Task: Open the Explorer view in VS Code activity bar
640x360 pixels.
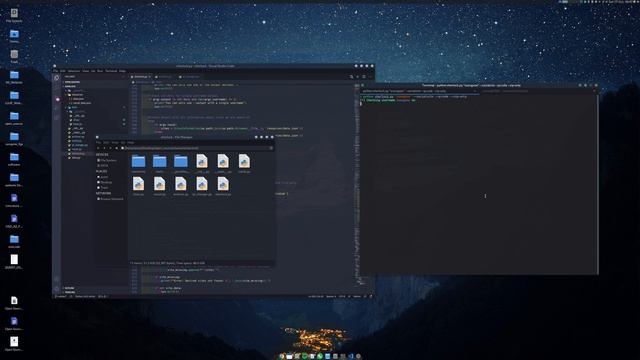Action: (57, 78)
